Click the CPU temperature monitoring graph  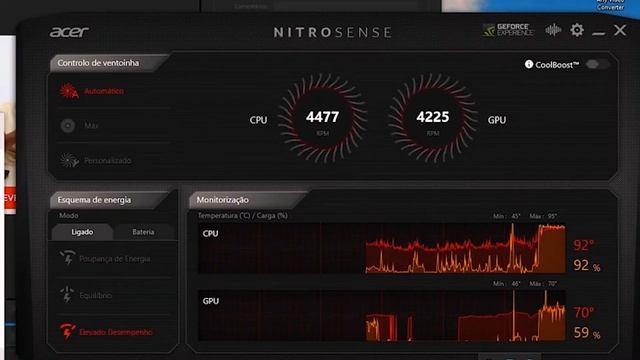coord(382,248)
